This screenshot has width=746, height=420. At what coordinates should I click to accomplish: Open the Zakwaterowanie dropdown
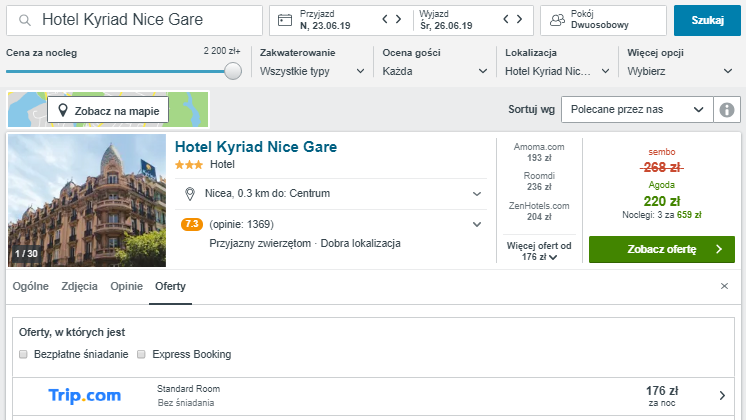(x=312, y=71)
